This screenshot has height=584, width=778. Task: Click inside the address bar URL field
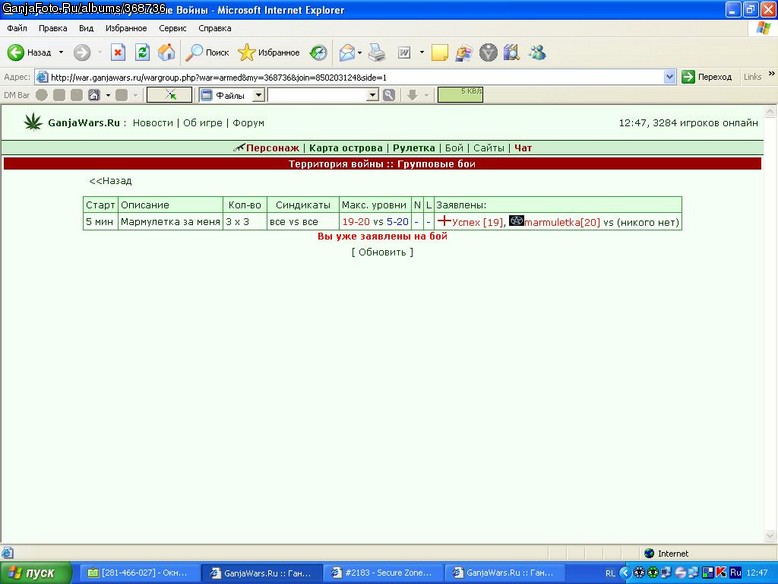click(356, 77)
